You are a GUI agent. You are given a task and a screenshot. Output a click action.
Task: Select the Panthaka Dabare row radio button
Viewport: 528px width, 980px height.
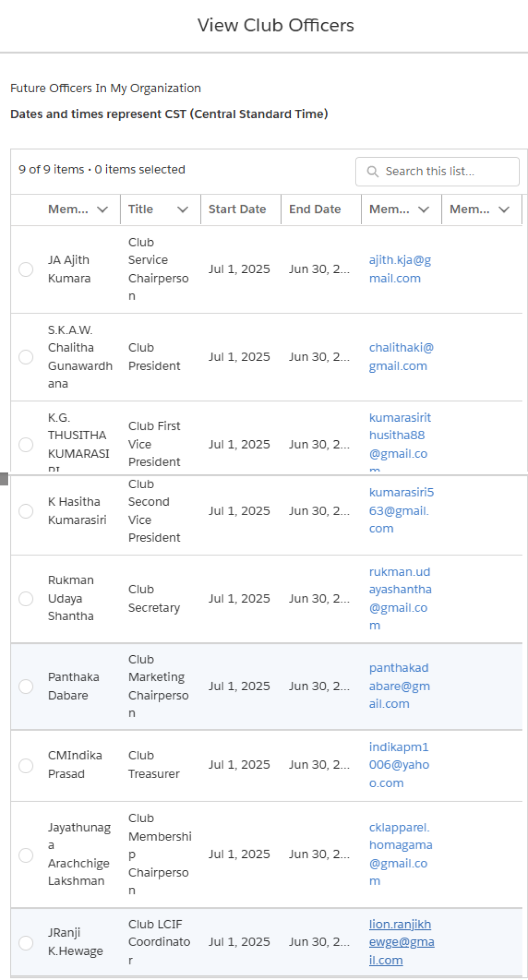pyautogui.click(x=26, y=686)
